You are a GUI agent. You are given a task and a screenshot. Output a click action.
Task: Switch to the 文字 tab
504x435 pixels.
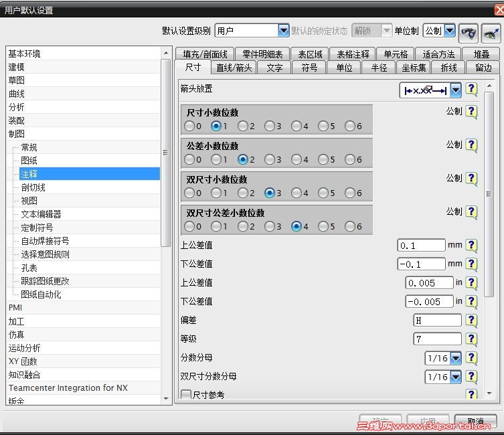(274, 68)
